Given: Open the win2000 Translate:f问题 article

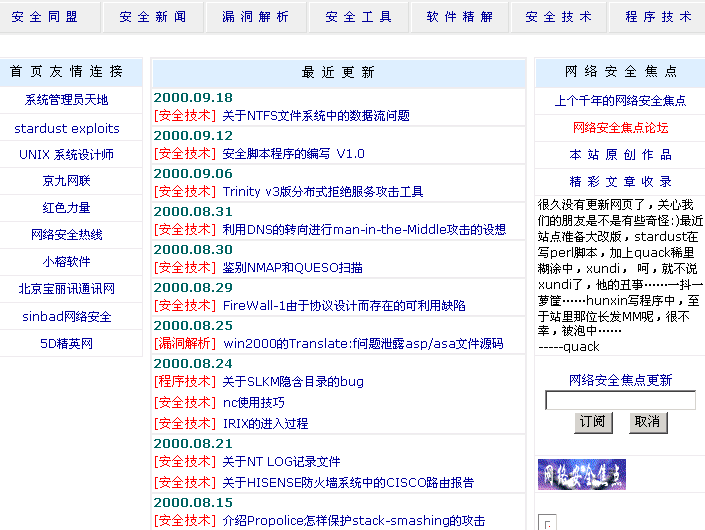Looking at the screenshot, I should tap(363, 344).
